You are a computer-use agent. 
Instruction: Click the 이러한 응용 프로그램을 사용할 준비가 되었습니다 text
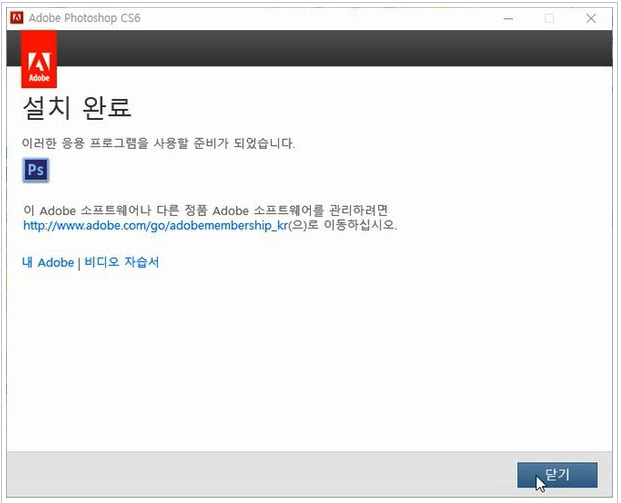(158, 143)
